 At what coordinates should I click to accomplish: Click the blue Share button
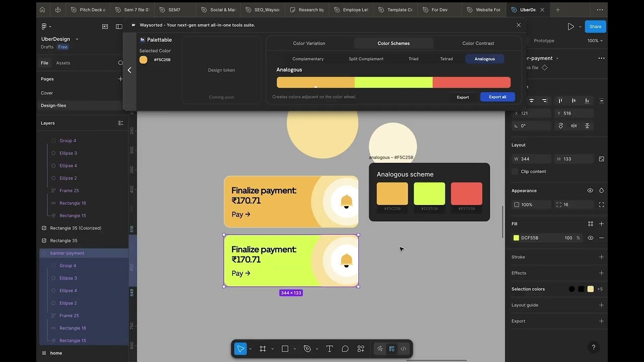coord(595,27)
